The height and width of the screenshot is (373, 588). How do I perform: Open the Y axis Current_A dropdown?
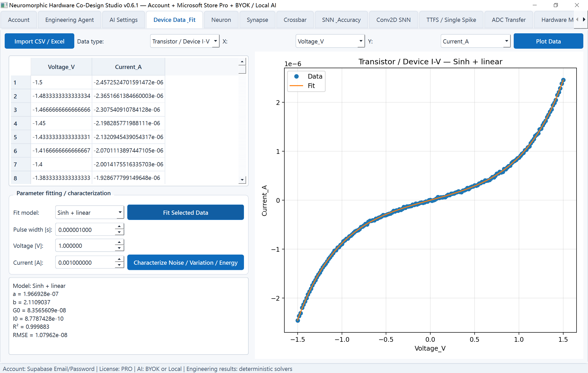(x=475, y=41)
